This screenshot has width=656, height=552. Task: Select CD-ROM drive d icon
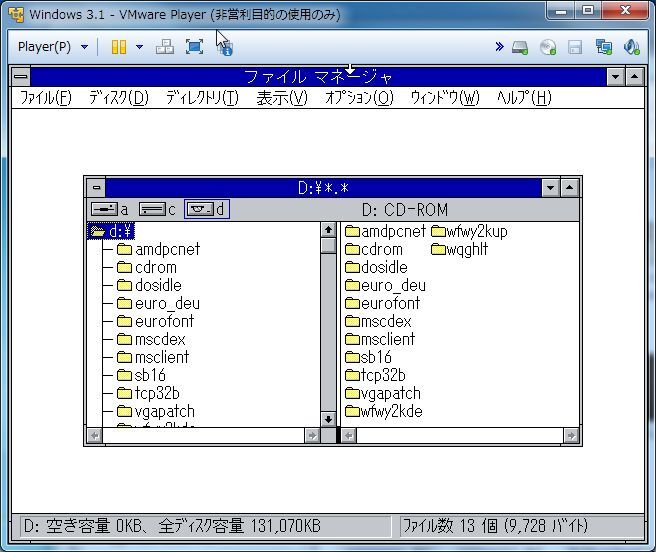pyautogui.click(x=207, y=209)
